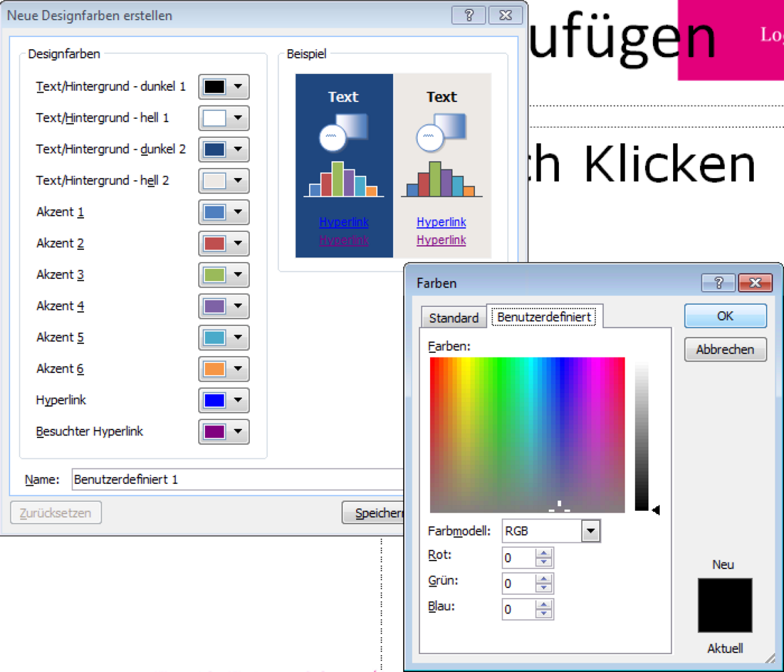Click the Zurücksetzen button
Image resolution: width=784 pixels, height=672 pixels.
click(x=55, y=513)
